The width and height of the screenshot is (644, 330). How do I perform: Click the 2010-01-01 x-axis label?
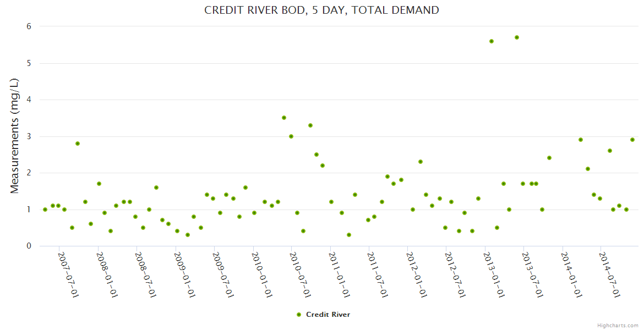[262, 275]
